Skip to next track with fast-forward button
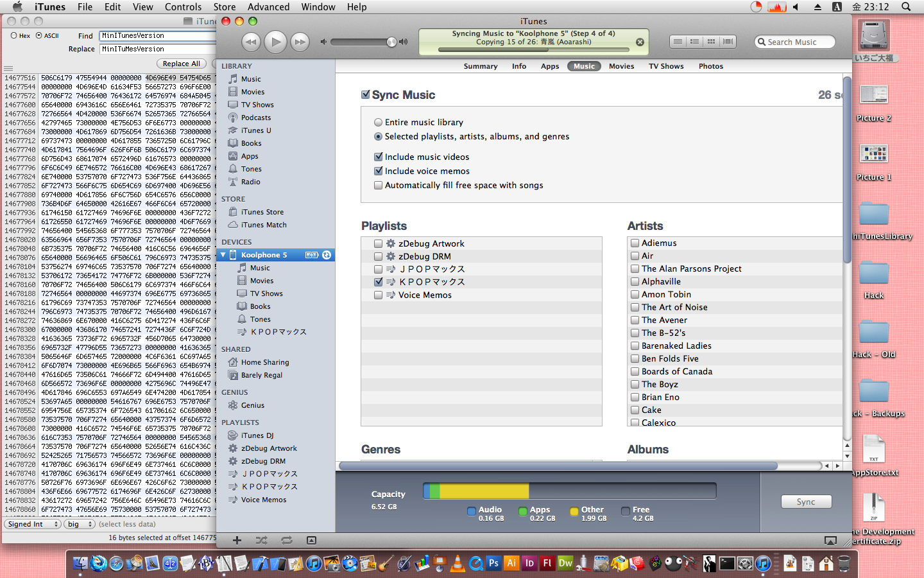924x578 pixels. pyautogui.click(x=300, y=42)
